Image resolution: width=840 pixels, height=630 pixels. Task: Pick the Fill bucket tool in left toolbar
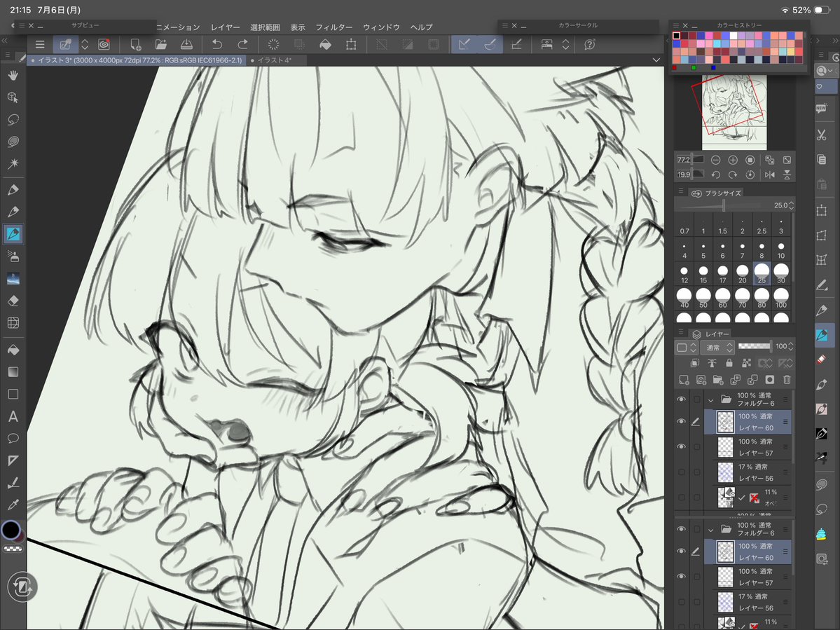point(13,350)
